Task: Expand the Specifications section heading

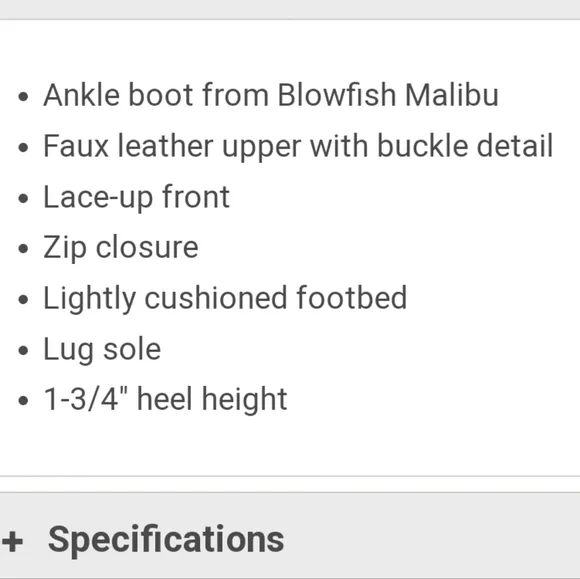Action: click(x=166, y=540)
